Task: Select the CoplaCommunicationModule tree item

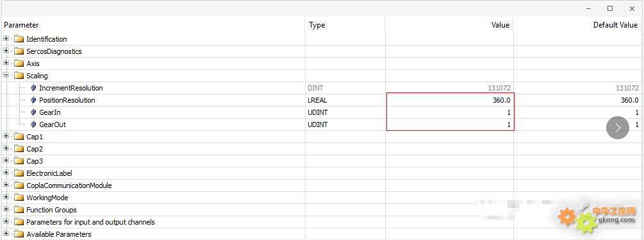Action: click(x=69, y=185)
